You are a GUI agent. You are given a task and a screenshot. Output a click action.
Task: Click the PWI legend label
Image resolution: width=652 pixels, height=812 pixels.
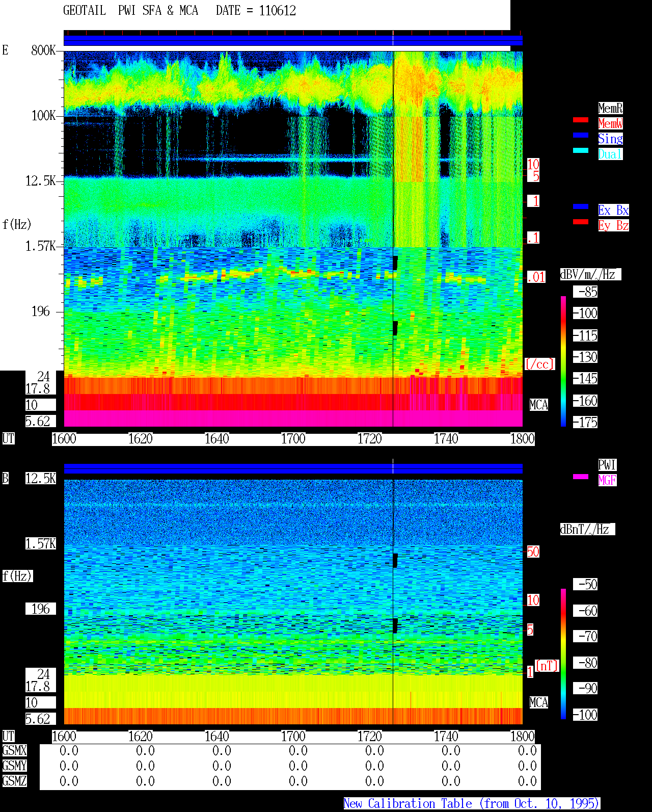tap(607, 465)
